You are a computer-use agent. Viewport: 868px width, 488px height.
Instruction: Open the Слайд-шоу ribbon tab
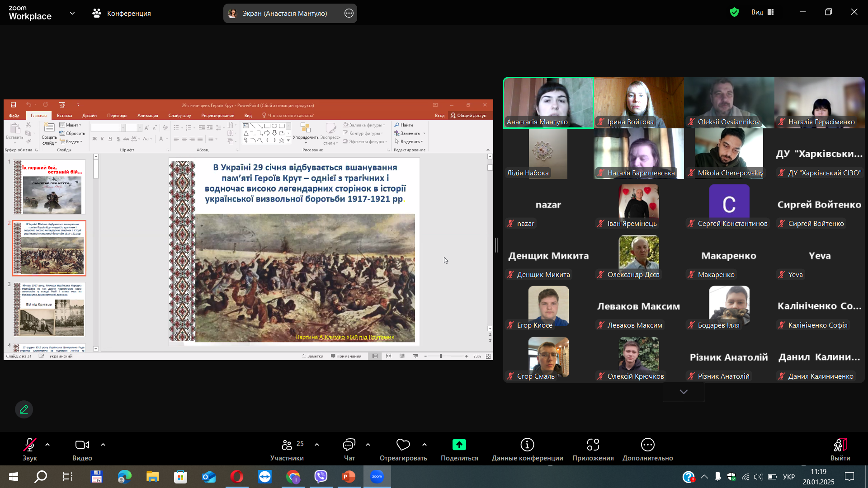pos(179,115)
